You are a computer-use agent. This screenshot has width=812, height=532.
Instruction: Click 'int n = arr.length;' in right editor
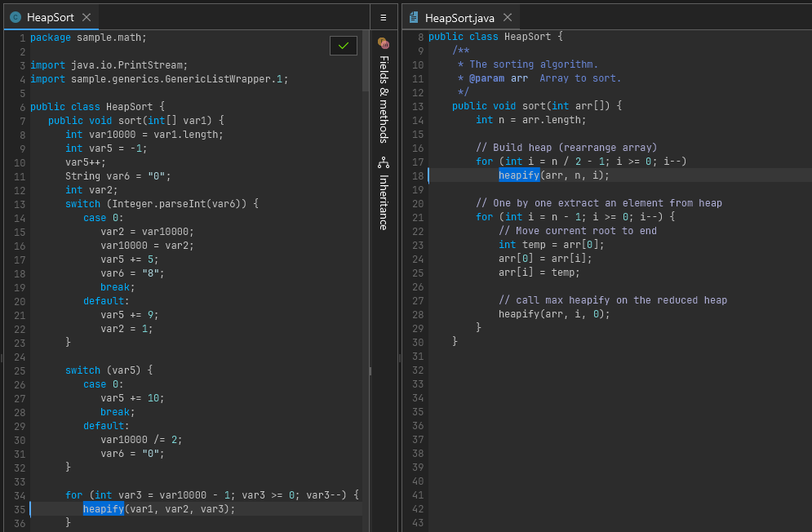[x=530, y=120]
